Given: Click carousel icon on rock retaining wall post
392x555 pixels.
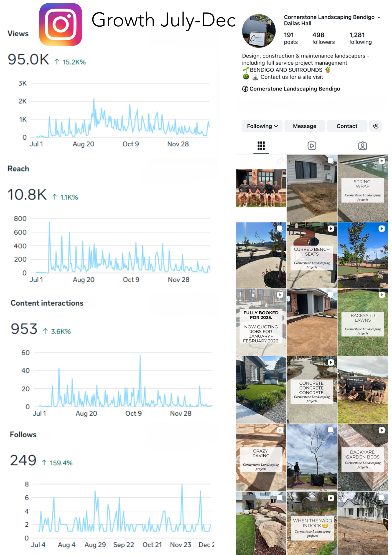Looking at the screenshot, I should coord(280,498).
